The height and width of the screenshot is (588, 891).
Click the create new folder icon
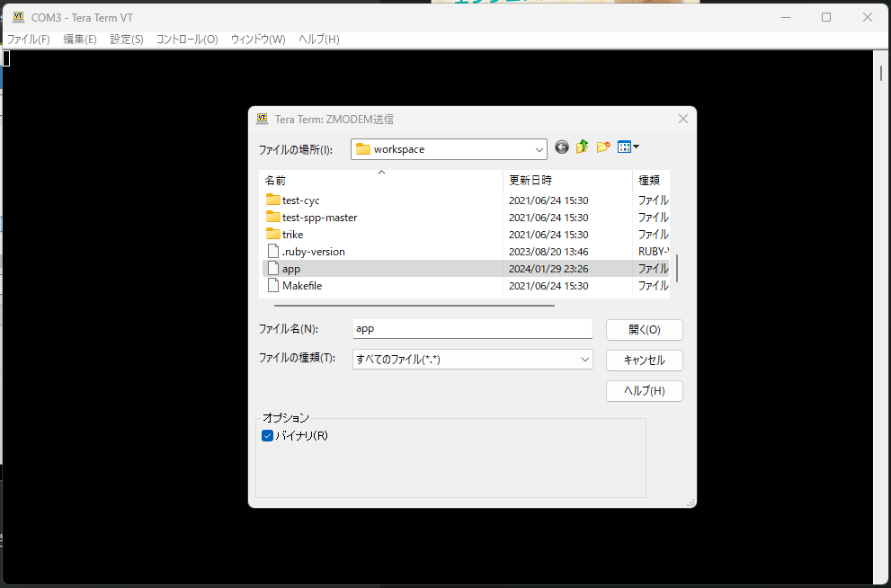(x=603, y=147)
